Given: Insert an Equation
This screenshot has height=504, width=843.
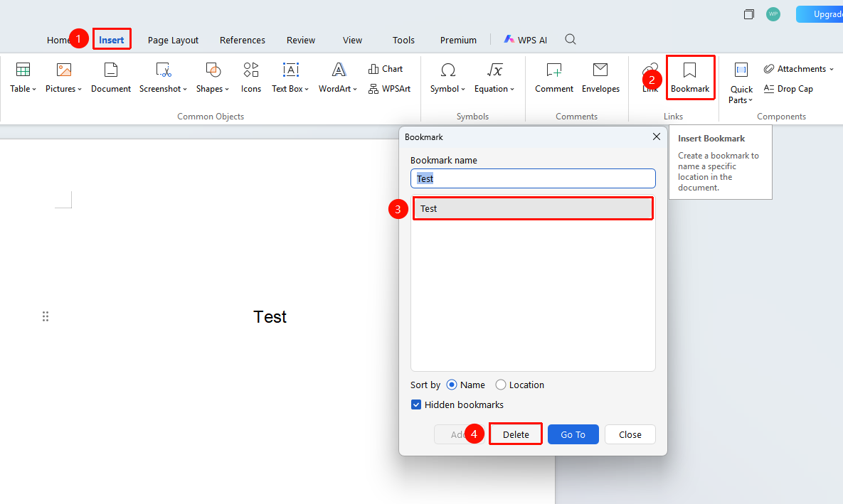Looking at the screenshot, I should [x=494, y=77].
